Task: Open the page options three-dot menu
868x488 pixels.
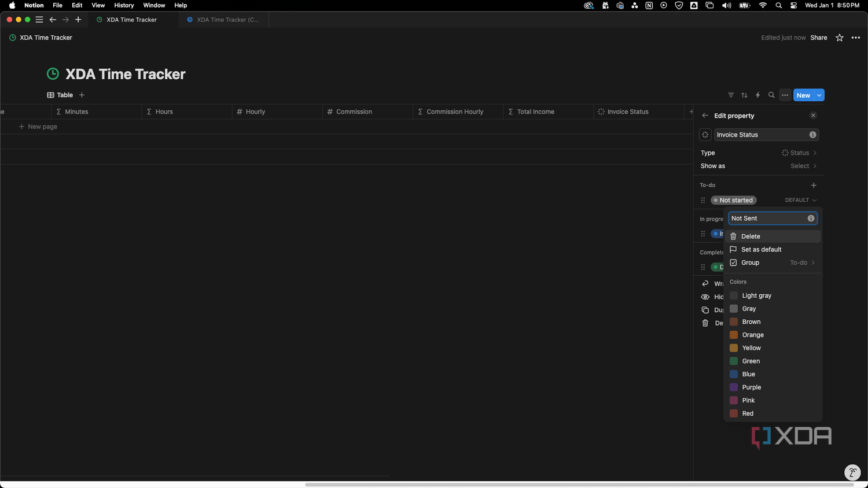Action: (x=856, y=38)
